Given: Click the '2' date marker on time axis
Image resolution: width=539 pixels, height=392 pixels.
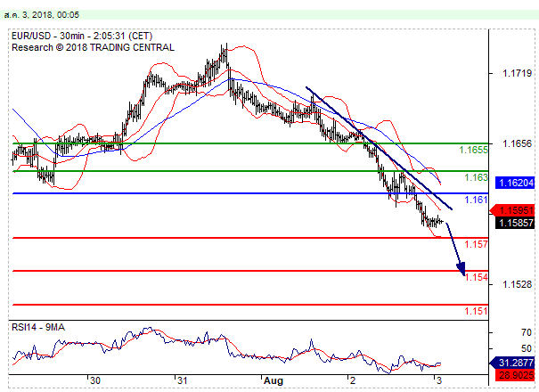Looking at the screenshot, I should [352, 380].
